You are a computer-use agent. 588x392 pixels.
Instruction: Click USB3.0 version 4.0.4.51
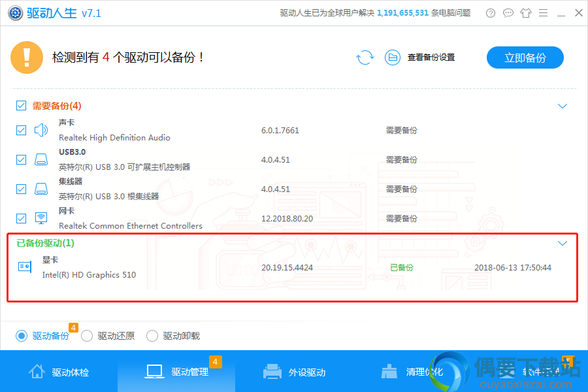[x=276, y=160]
